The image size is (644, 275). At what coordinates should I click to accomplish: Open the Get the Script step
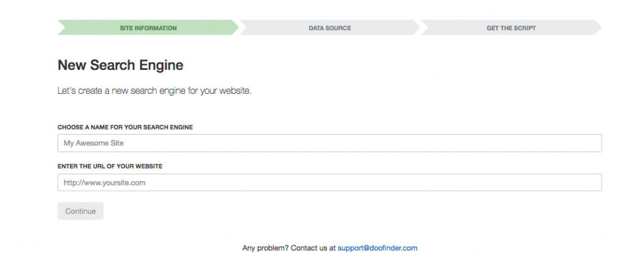(511, 28)
